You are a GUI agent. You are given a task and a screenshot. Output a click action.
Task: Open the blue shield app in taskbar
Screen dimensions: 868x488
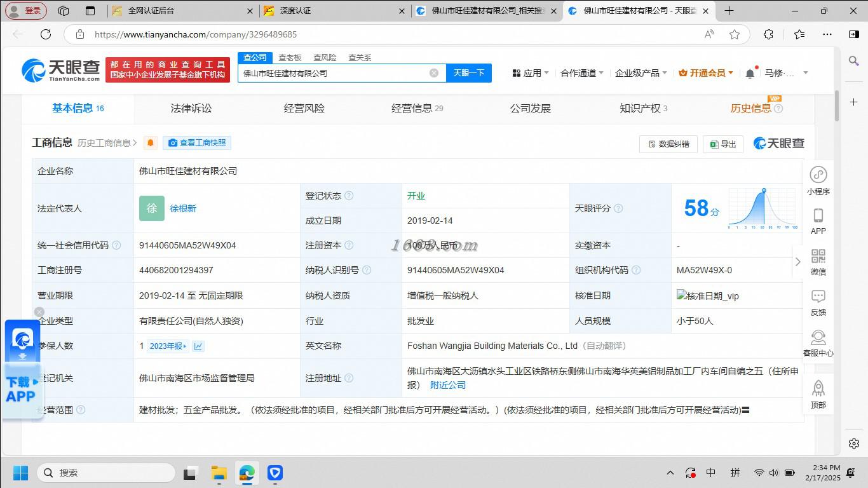click(275, 473)
